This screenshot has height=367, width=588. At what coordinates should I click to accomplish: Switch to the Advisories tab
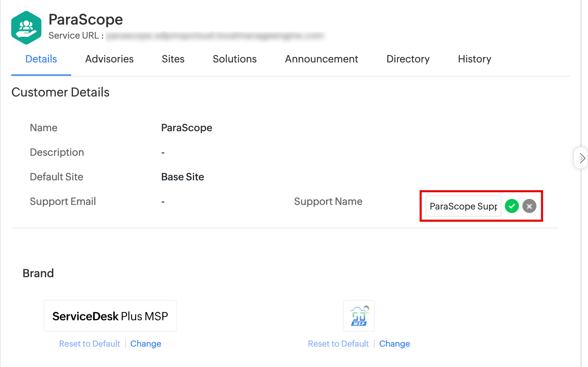coord(109,59)
